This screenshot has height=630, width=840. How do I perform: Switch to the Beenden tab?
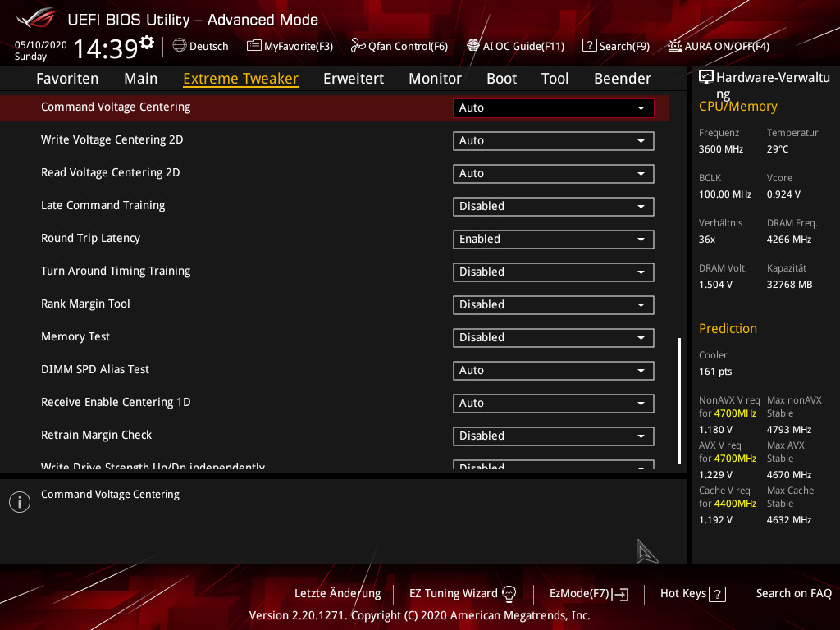[623, 78]
